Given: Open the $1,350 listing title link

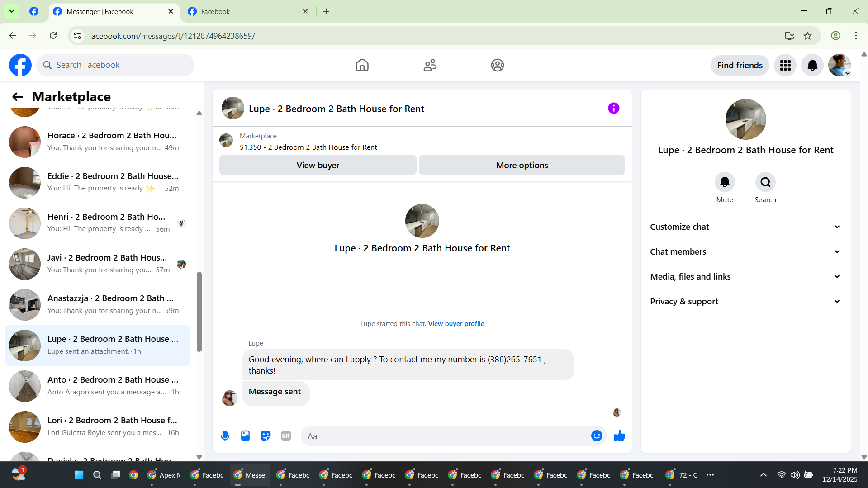Looking at the screenshot, I should click(x=308, y=147).
